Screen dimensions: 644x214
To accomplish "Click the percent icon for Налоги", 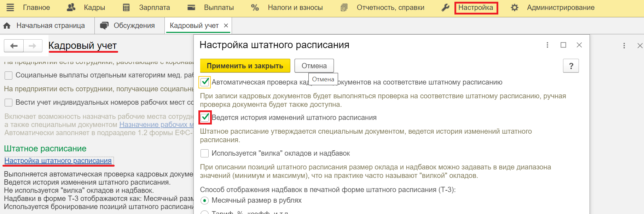I will tap(255, 7).
